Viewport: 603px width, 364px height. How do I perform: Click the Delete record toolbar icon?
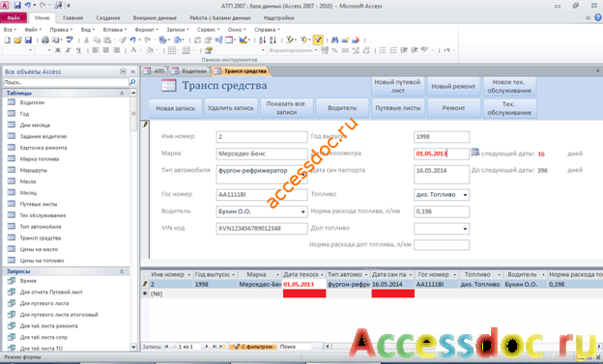[x=356, y=40]
